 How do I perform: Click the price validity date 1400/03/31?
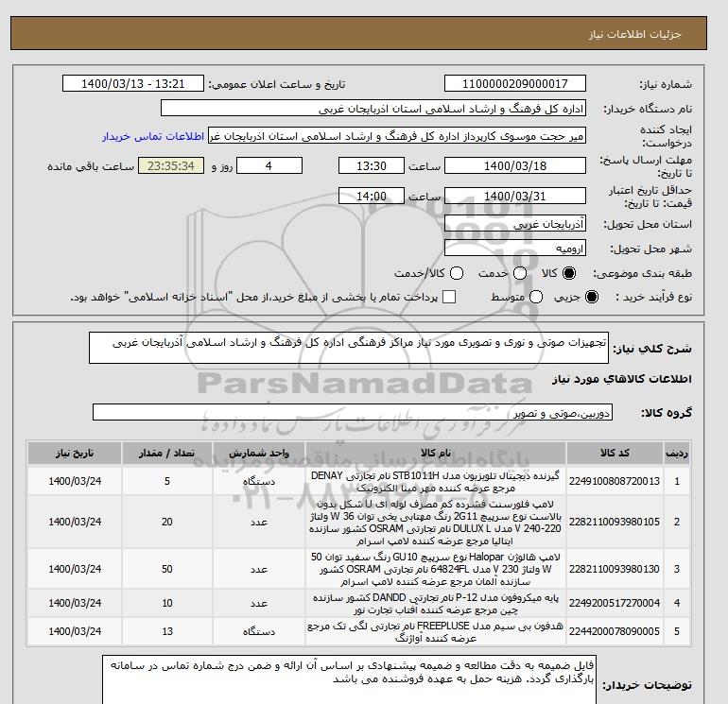click(515, 197)
